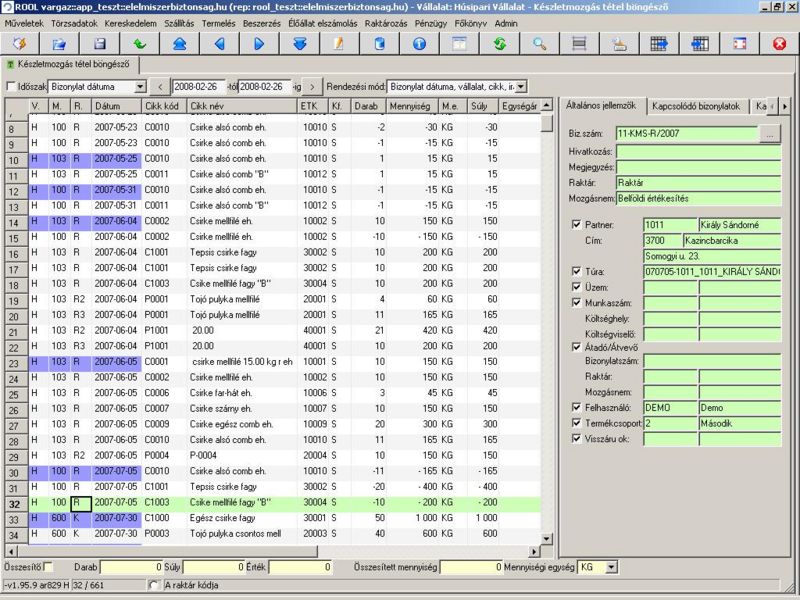Click the red X close toolbar icon
Viewport: 800px width, 600px height.
tap(779, 44)
